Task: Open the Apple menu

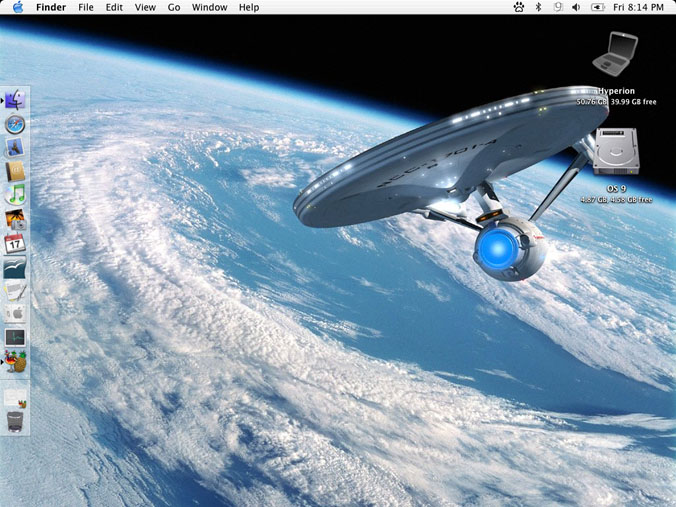Action: (x=18, y=7)
